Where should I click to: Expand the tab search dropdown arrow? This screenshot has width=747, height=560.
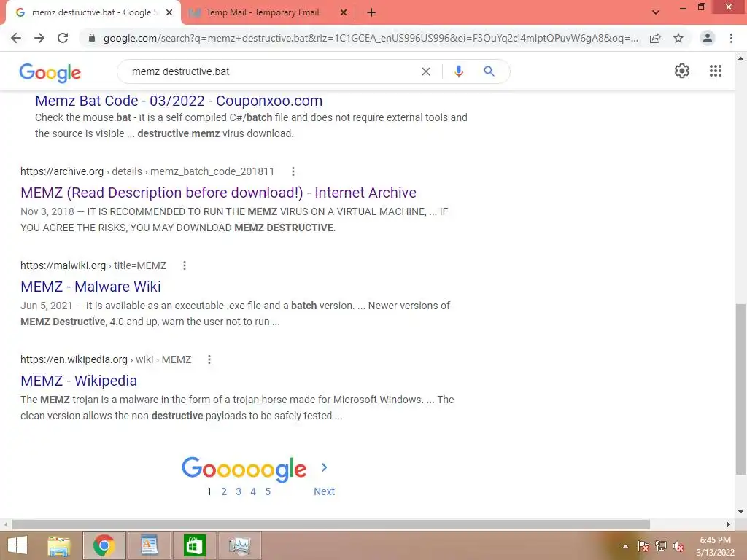coord(656,12)
